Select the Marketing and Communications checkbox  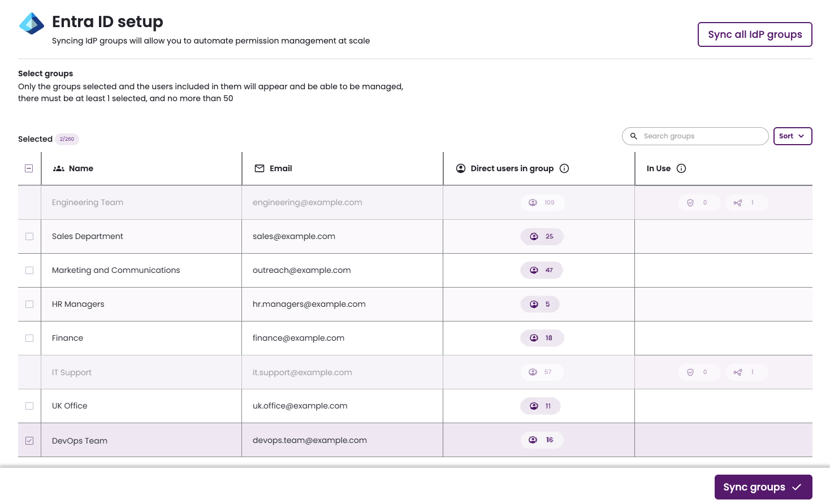click(29, 271)
